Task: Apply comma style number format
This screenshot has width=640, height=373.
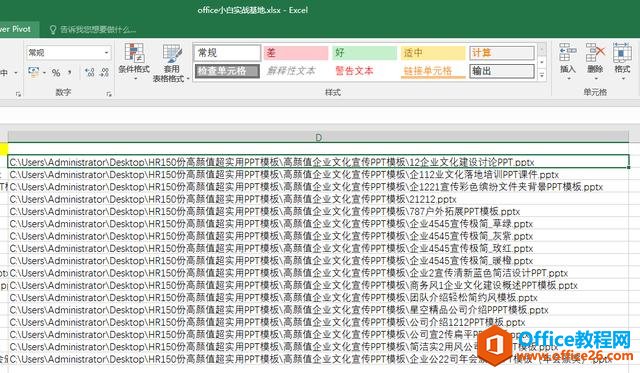Action: pos(70,73)
